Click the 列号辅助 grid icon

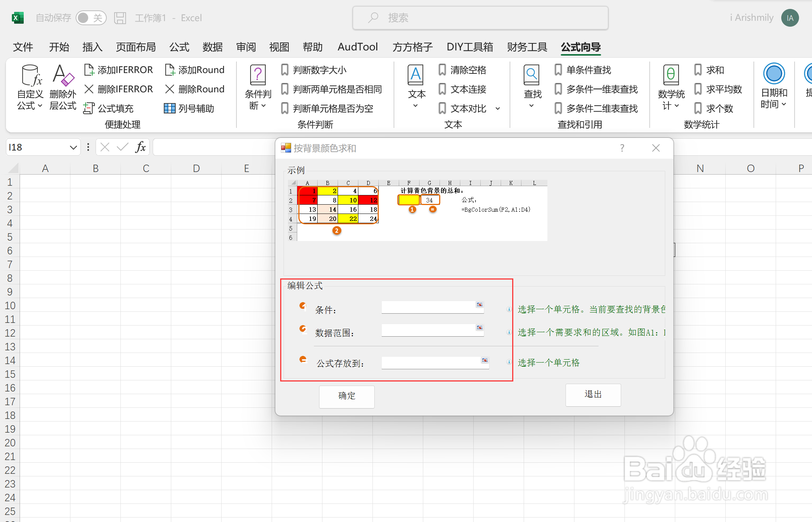(x=169, y=109)
